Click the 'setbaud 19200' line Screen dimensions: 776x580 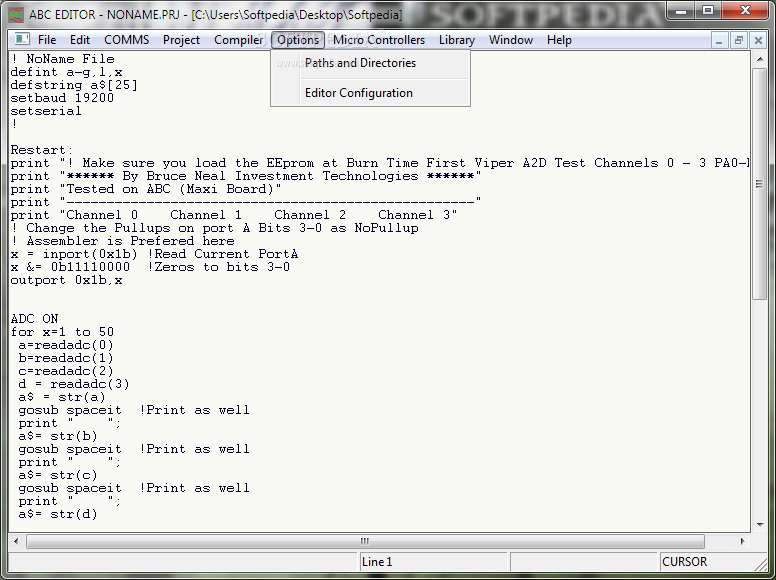coord(62,98)
